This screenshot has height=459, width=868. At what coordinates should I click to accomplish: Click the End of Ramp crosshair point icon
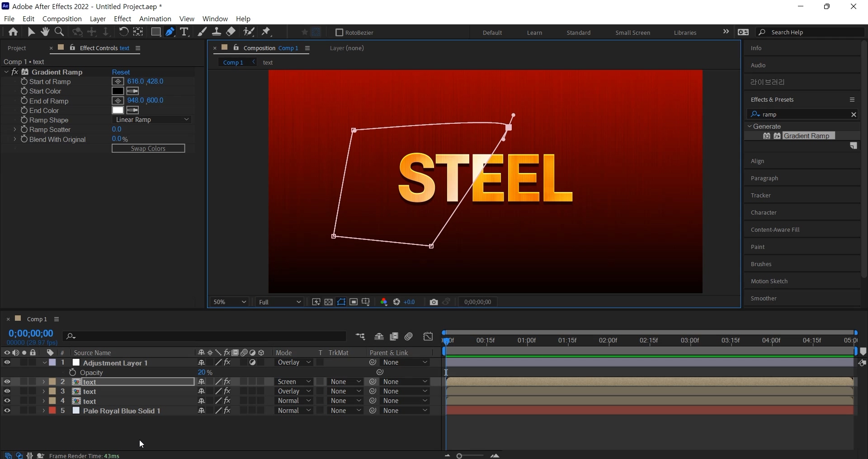(118, 101)
